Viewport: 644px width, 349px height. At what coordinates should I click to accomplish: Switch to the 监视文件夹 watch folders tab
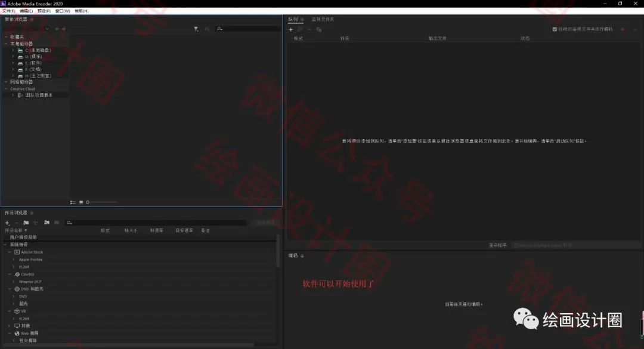(323, 19)
